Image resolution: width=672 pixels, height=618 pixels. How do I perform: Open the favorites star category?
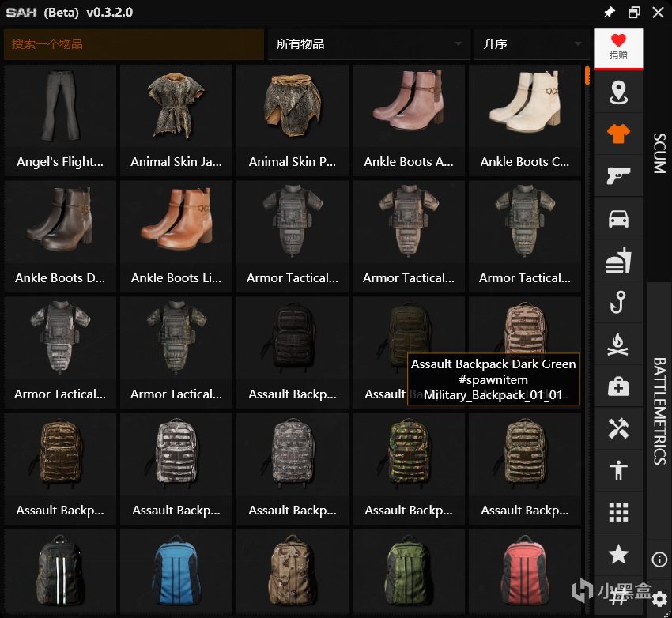(618, 554)
